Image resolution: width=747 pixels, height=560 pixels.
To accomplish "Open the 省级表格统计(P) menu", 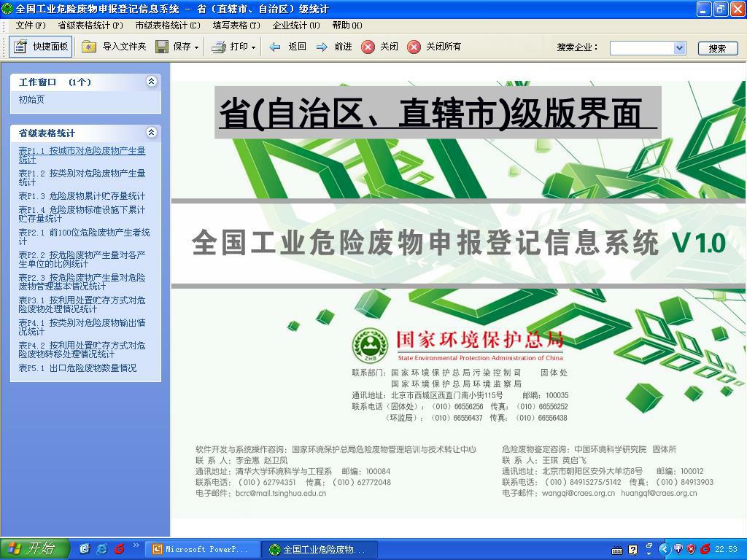I will click(90, 26).
